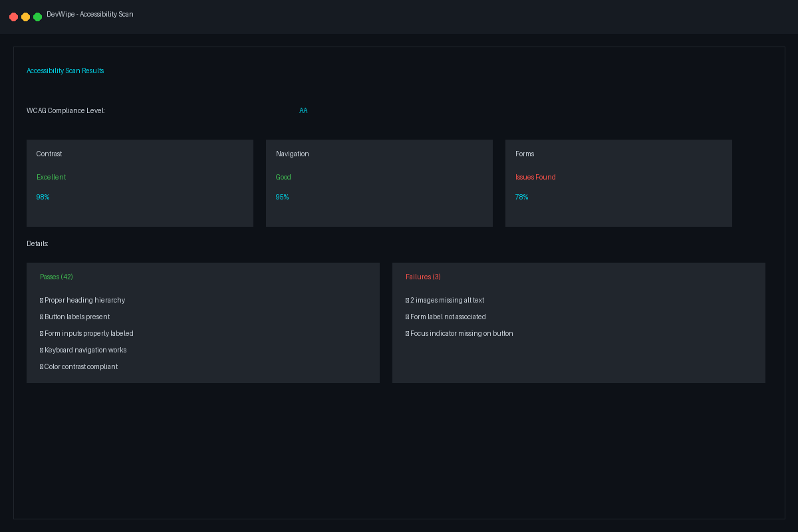Image resolution: width=798 pixels, height=532 pixels.
Task: Click Issues Found in the Forms card
Action: tap(535, 177)
